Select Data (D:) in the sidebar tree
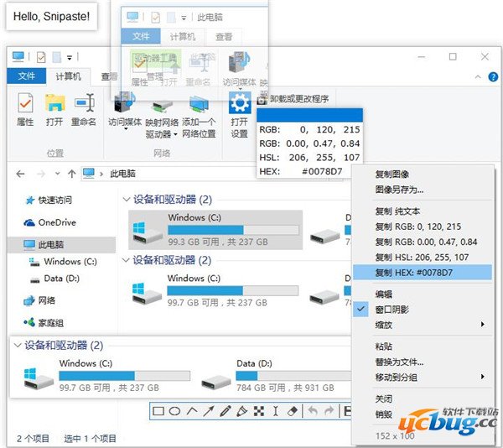Viewport: 503px width, 448px height. coord(54,279)
